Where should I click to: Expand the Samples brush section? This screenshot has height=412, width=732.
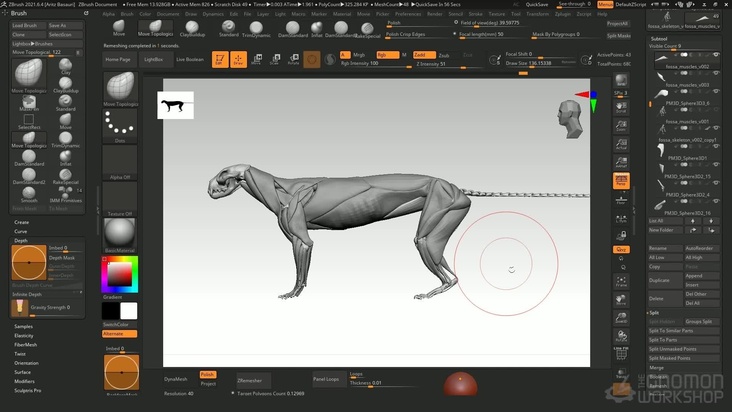tap(23, 326)
